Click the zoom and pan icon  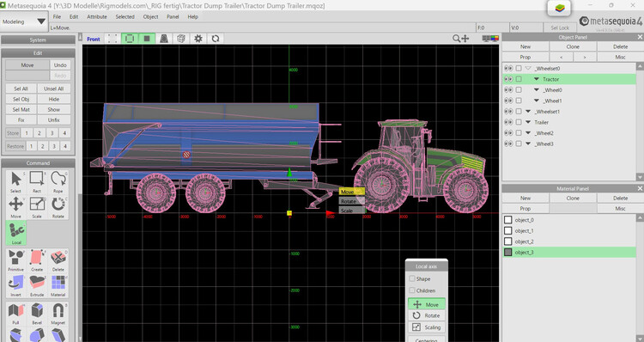click(460, 39)
